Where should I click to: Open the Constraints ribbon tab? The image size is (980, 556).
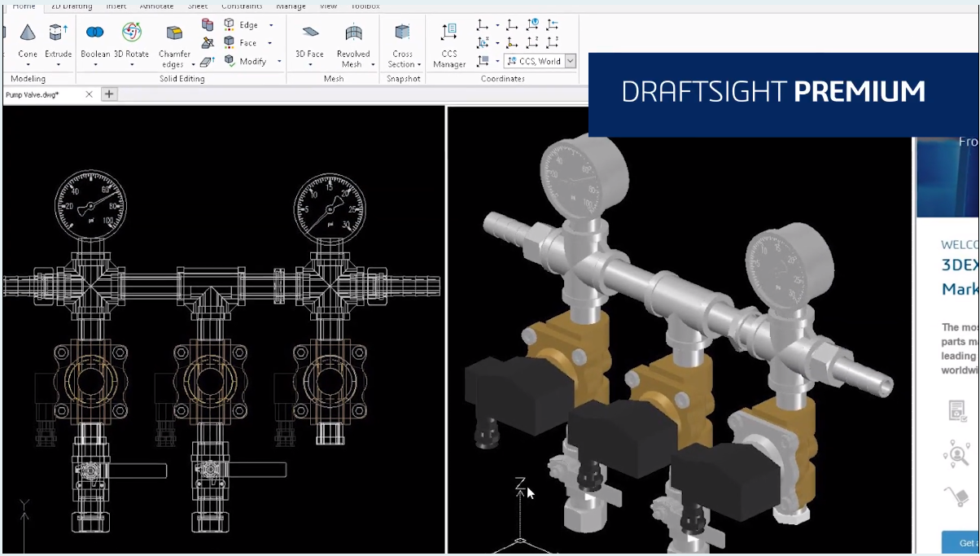(242, 6)
